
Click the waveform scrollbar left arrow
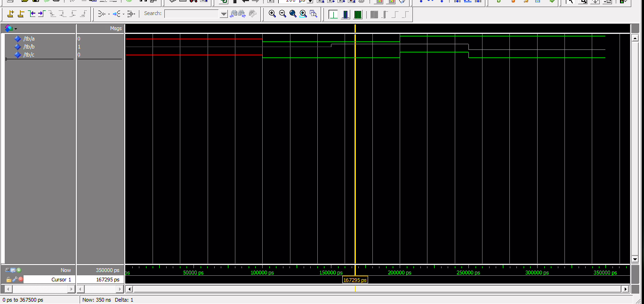[130, 289]
